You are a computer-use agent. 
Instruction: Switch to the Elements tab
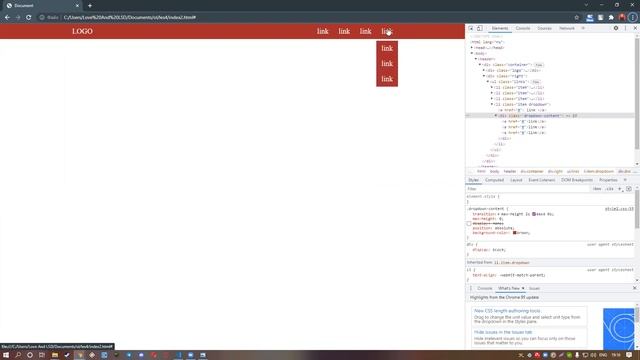click(x=500, y=28)
